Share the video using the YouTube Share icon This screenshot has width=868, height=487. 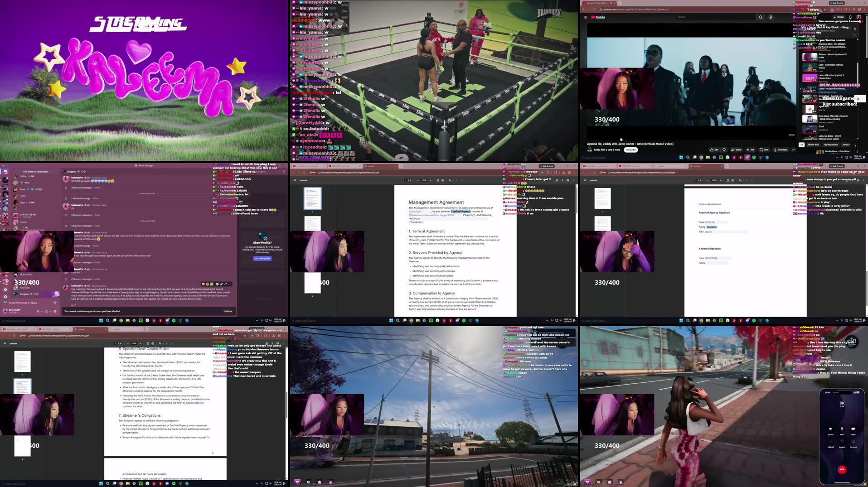point(737,149)
